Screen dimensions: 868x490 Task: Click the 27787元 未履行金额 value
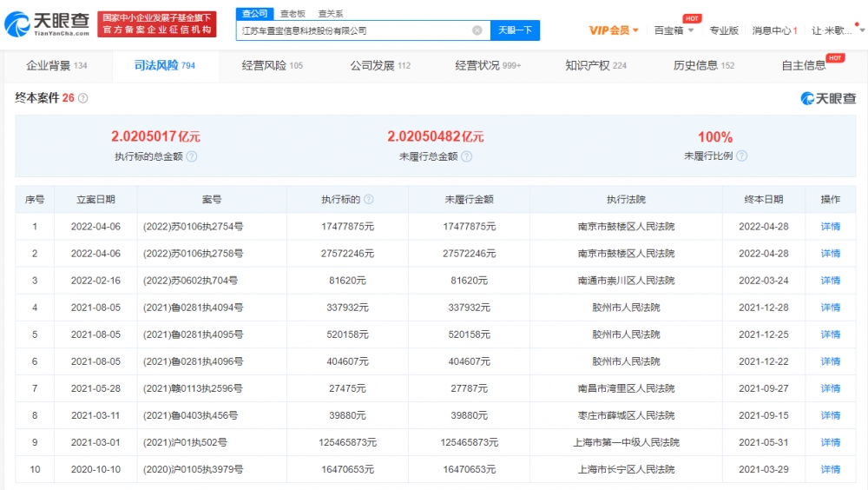[470, 388]
